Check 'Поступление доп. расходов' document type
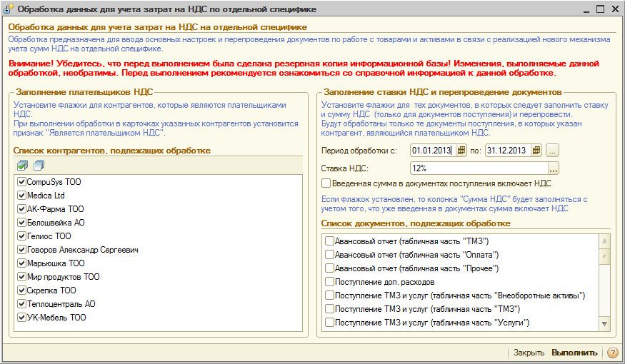This screenshot has height=364, width=625. (329, 282)
